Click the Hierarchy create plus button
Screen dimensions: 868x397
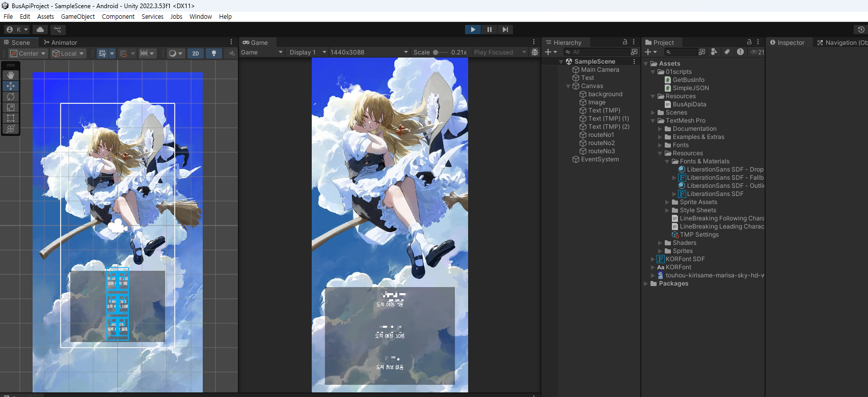pos(551,52)
